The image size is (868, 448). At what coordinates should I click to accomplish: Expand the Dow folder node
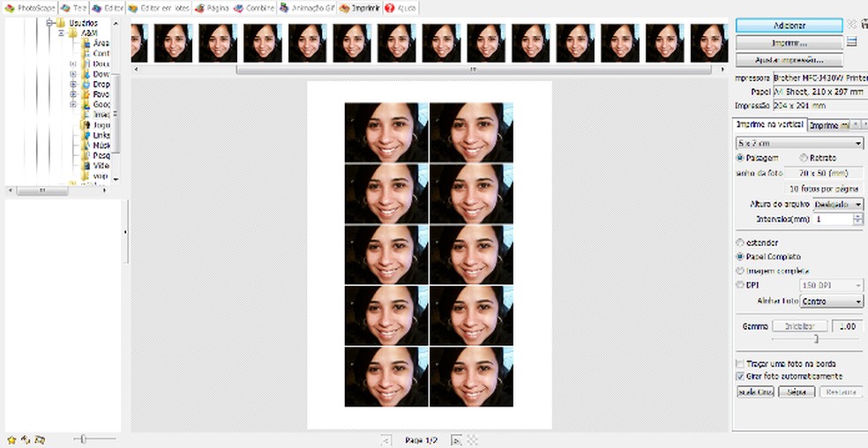click(x=72, y=74)
